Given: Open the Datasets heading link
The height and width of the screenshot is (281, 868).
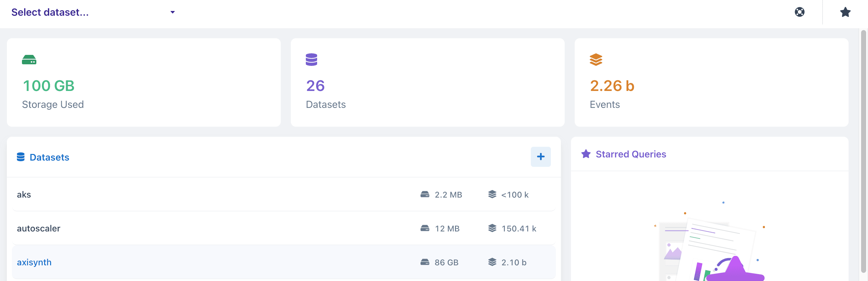Looking at the screenshot, I should 49,157.
